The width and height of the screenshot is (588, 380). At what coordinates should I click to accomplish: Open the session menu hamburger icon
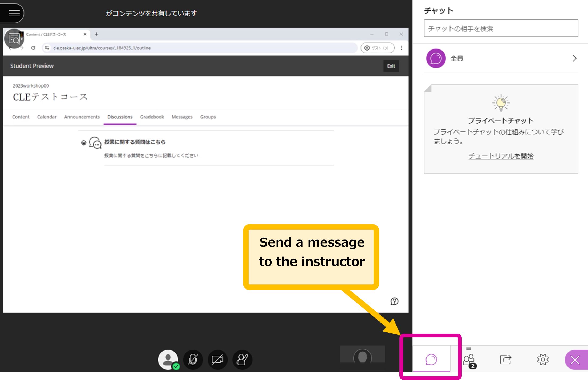(x=14, y=13)
